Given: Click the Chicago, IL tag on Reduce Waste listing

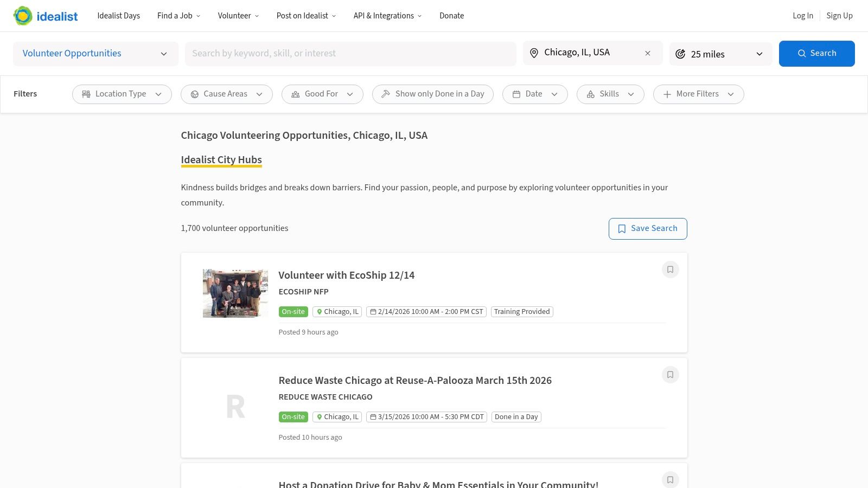Looking at the screenshot, I should [x=337, y=417].
